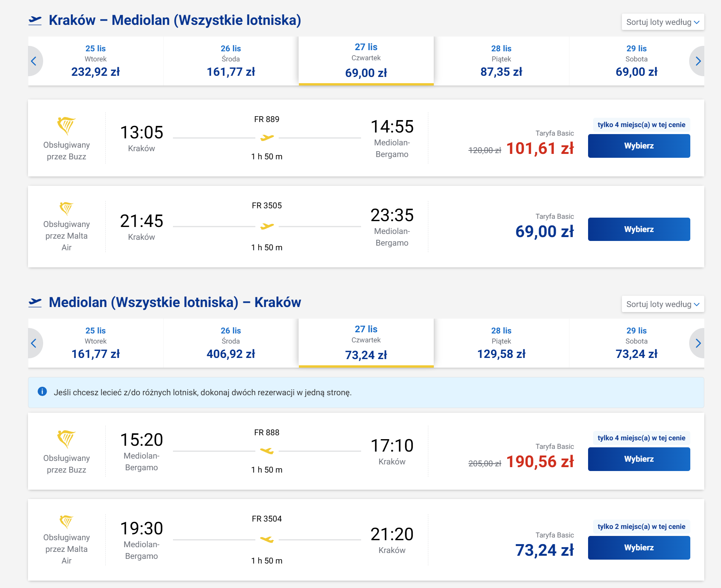Select outbound date 28 lis Piątek

[501, 61]
